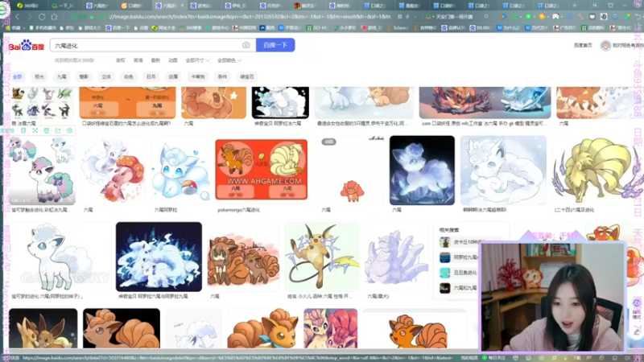Viewport: 644px width, 362px height.
Task: Click the tab count box showing 16
Action: click(594, 6)
